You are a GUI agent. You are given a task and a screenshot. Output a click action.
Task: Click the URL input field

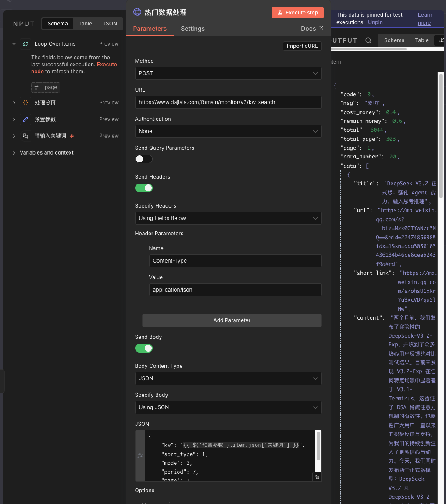pyautogui.click(x=228, y=102)
